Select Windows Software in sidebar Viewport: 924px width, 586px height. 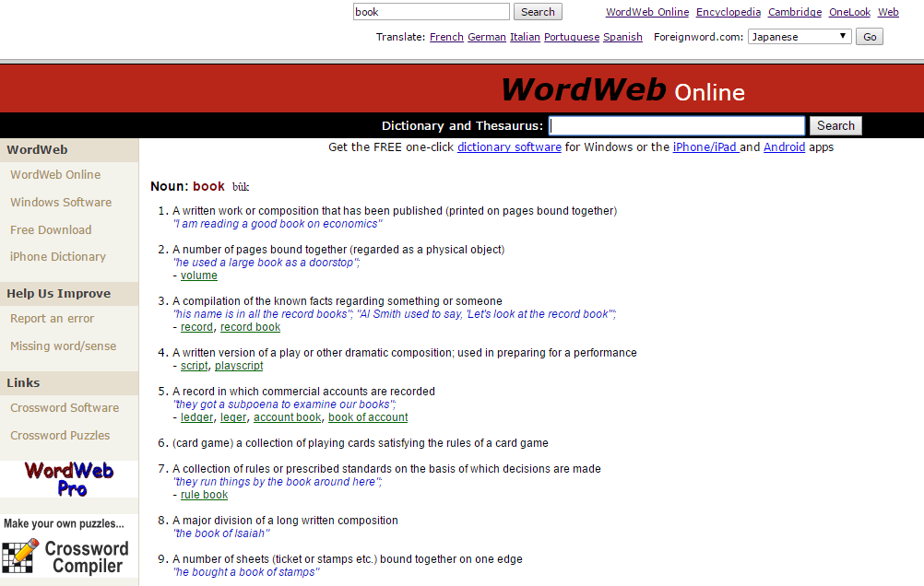[x=61, y=202]
